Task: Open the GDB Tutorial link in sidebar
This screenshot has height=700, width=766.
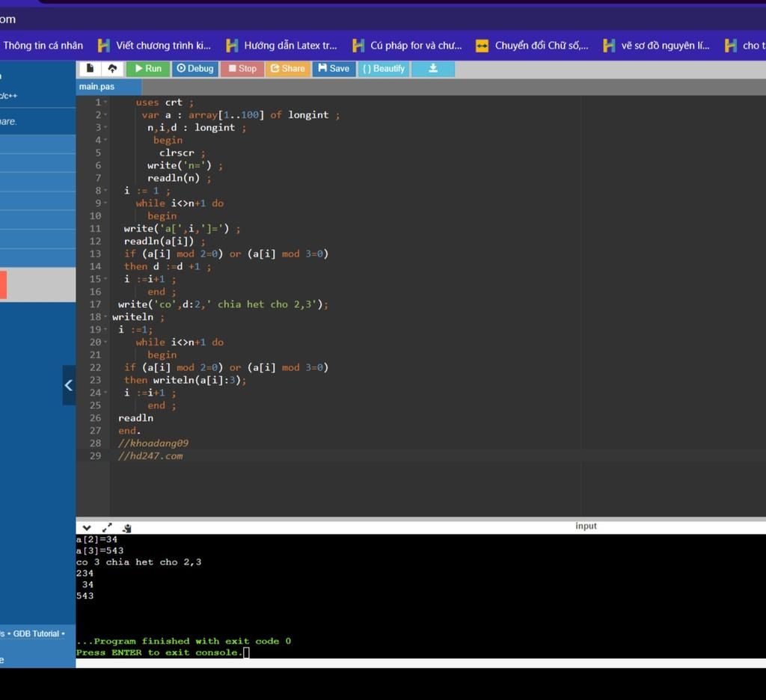Action: (x=36, y=633)
